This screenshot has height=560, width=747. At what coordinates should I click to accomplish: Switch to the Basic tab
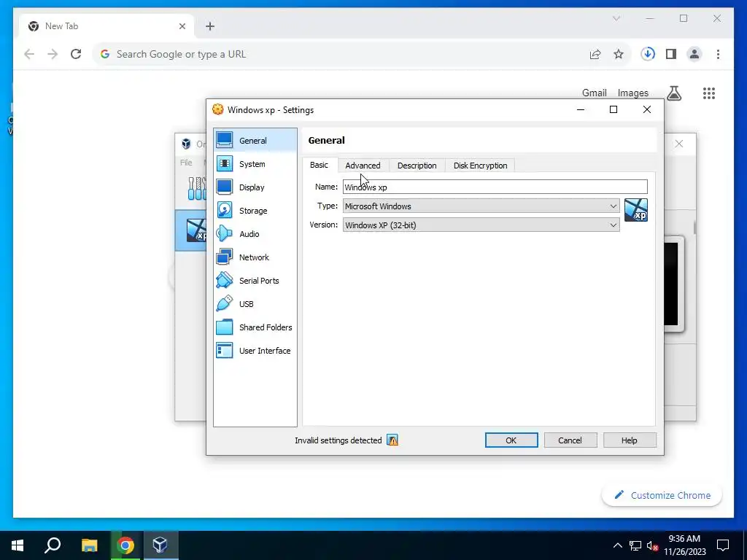coord(320,165)
